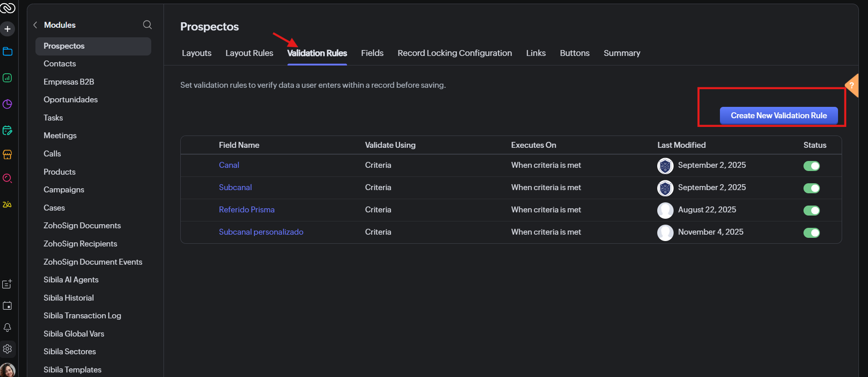Viewport: 868px width, 377px height.
Task: Open the green bar chart reports icon
Action: (x=8, y=78)
